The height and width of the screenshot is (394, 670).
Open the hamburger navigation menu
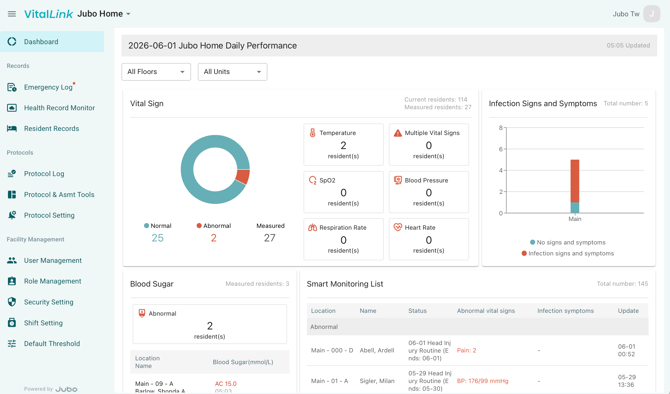(x=12, y=14)
